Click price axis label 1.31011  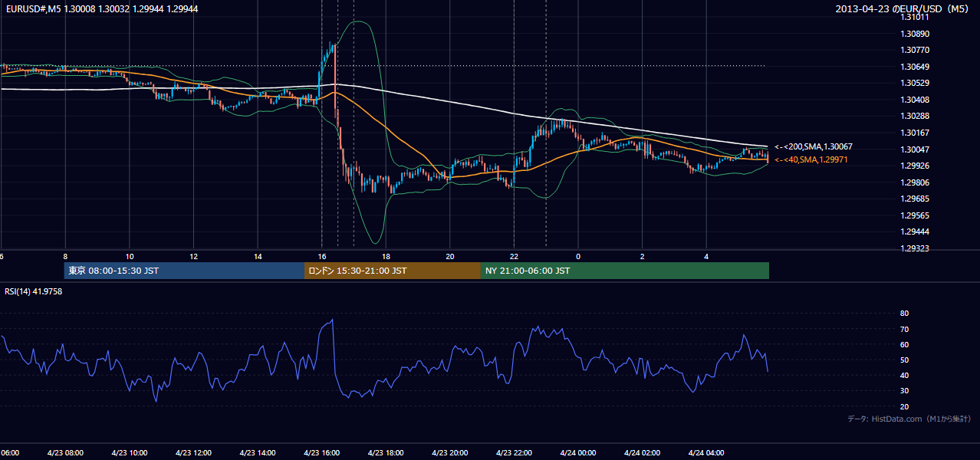click(915, 18)
